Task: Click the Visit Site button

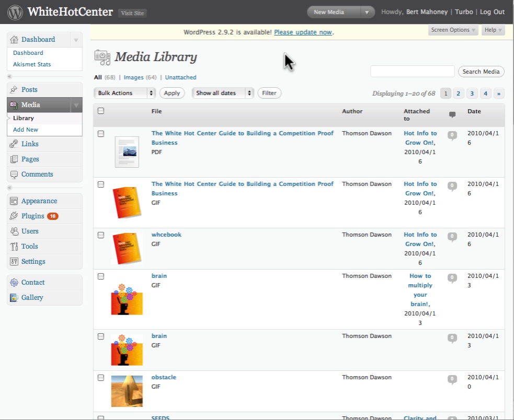Action: pos(132,13)
